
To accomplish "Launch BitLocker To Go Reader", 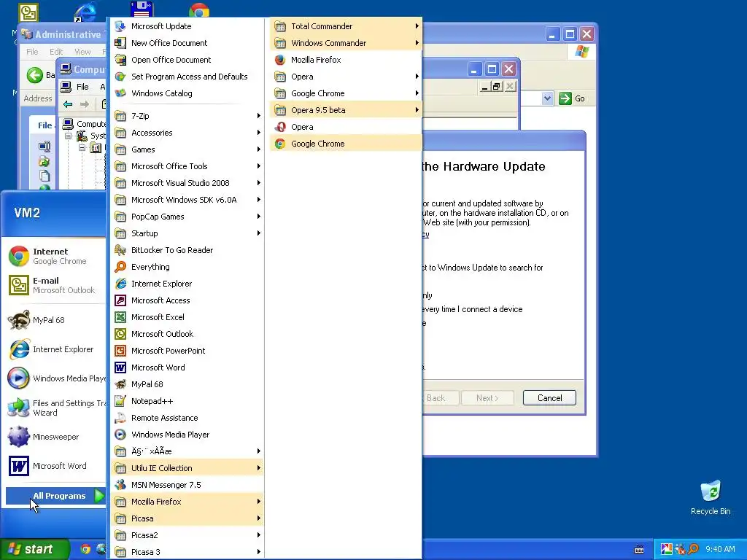I will point(187,250).
